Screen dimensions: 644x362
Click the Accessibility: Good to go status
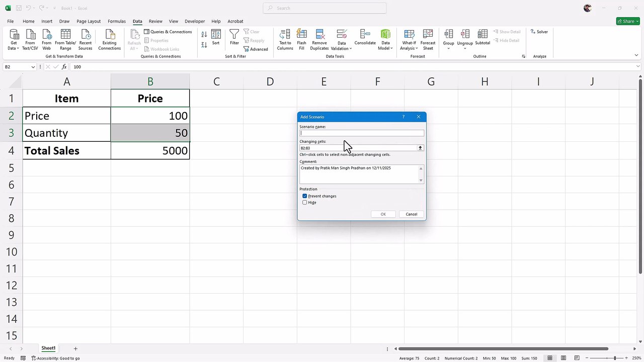(56, 358)
